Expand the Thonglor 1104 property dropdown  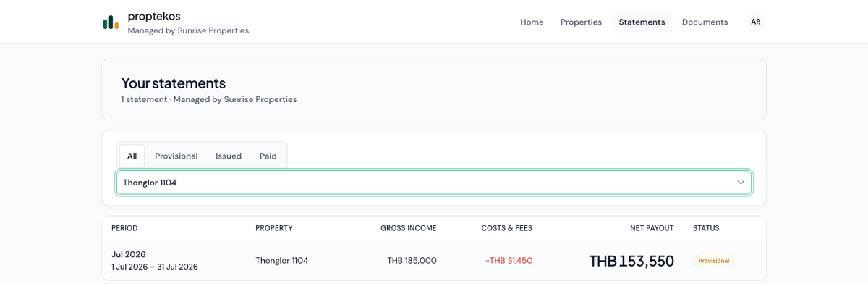[x=434, y=183]
